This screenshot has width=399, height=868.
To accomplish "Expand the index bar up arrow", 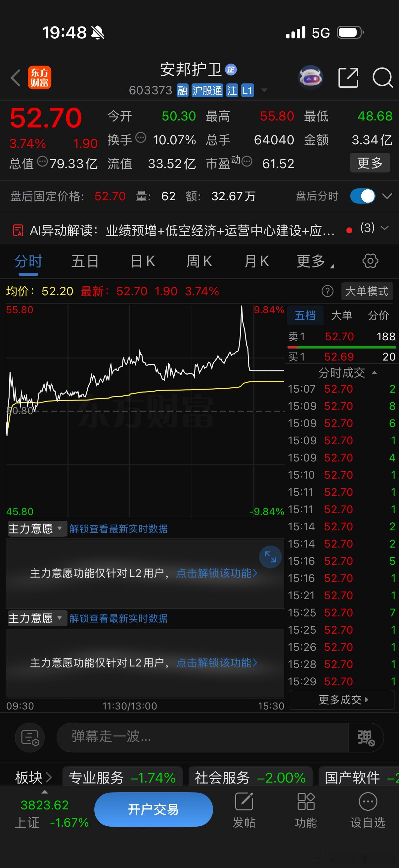I will coord(44,792).
